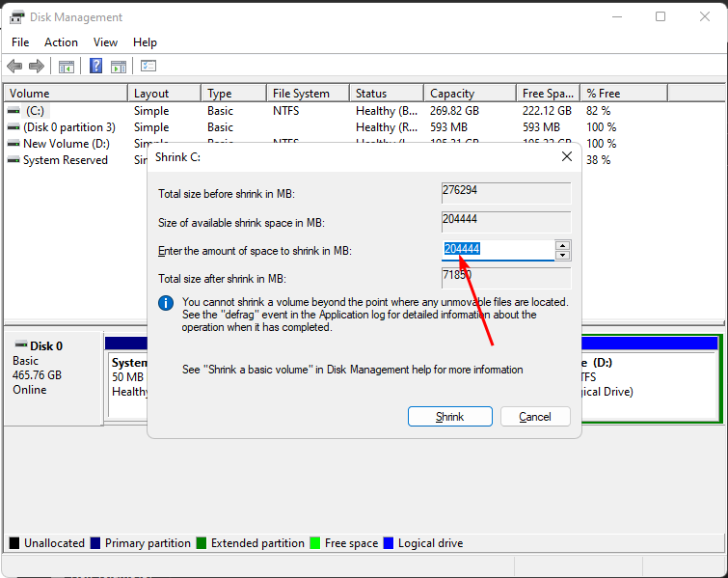Sort by the Status column header

pos(387,94)
